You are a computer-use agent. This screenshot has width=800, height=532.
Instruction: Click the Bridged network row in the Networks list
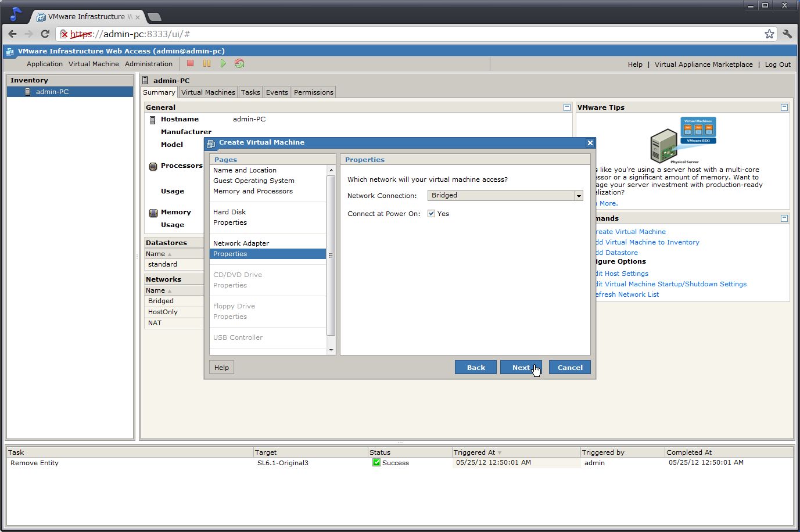tap(174, 301)
